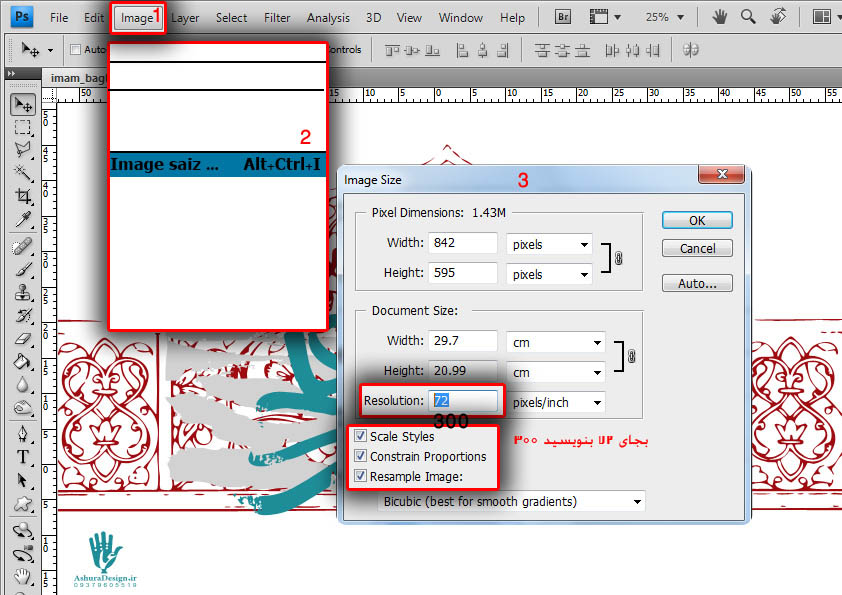Select the Eraser tool
Screen dimensions: 842x595
tap(23, 338)
